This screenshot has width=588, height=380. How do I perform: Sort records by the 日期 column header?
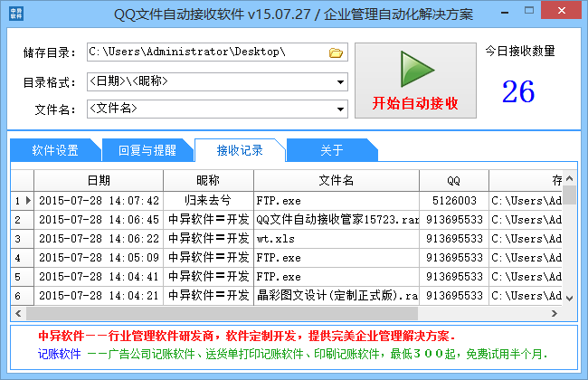(99, 180)
